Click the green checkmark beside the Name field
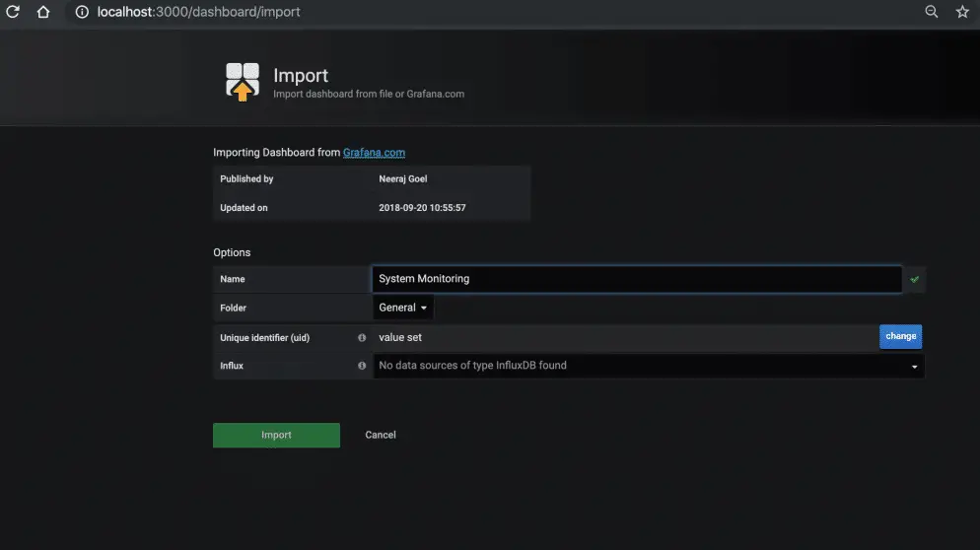This screenshot has width=980, height=550. [914, 280]
